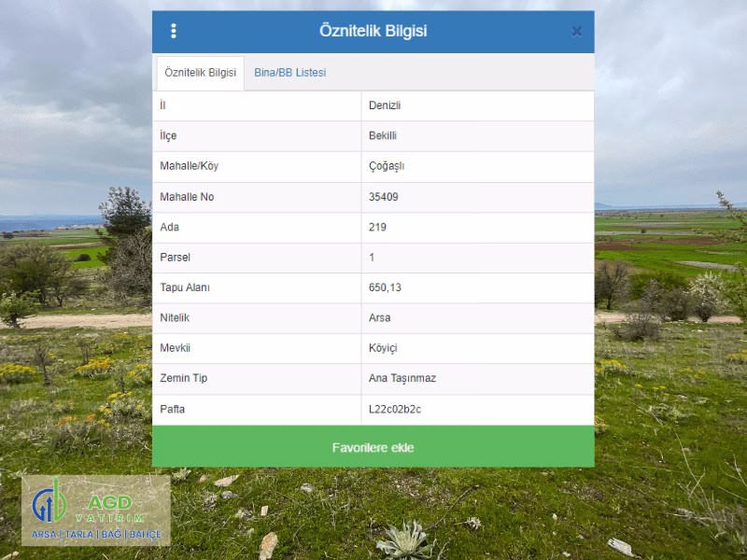This screenshot has width=747, height=560.
Task: Click the dialog title Öznitelik Bilgisi
Action: (x=373, y=31)
